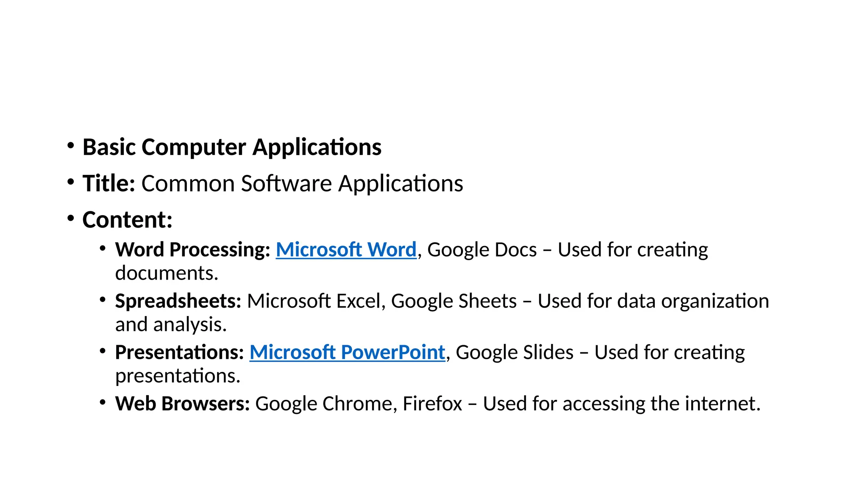868x488 pixels.
Task: Click the bold Title: label
Action: [108, 184]
